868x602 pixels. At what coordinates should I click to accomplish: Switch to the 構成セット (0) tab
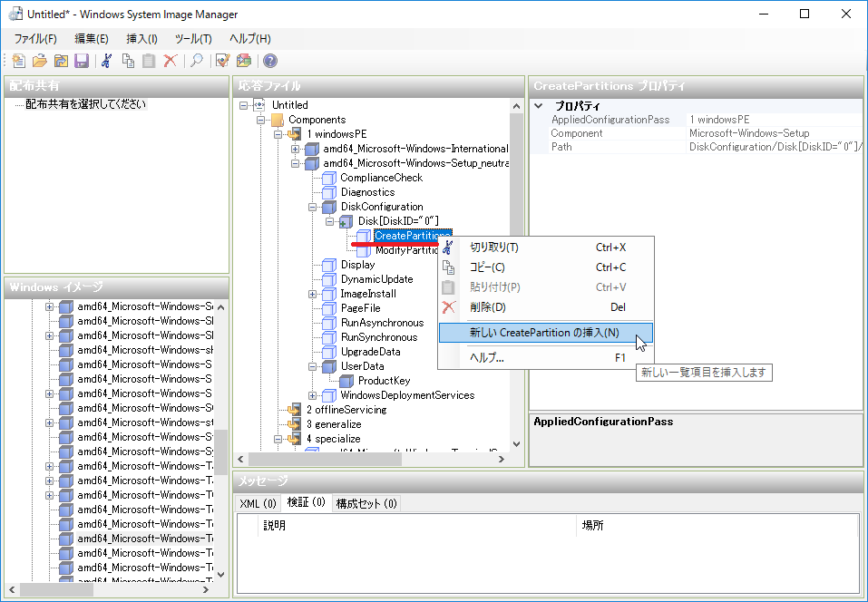(x=366, y=503)
